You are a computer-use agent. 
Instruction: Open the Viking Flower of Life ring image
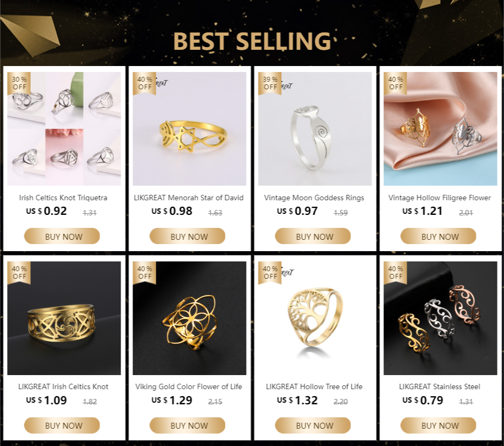click(189, 318)
